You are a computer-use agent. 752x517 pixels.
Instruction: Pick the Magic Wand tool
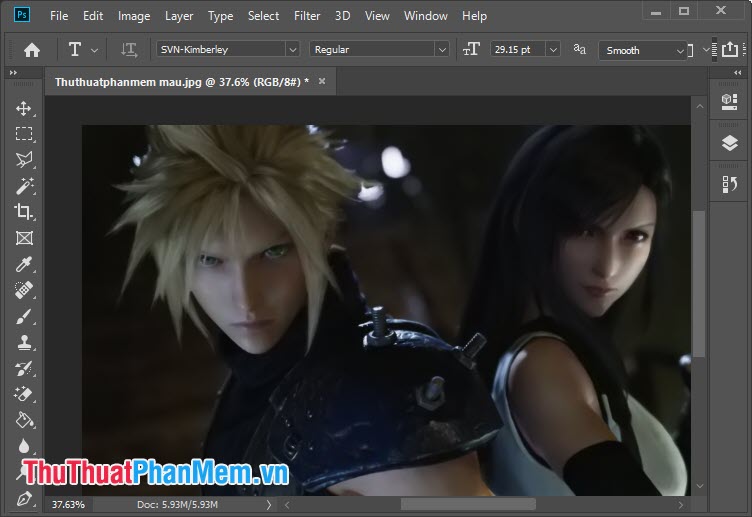[24, 186]
